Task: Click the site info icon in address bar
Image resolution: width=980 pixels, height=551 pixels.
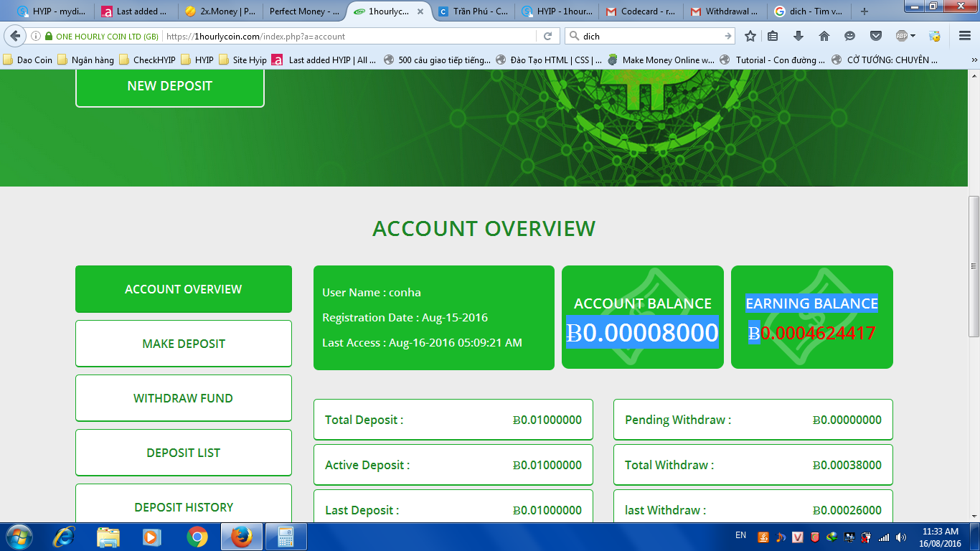Action: click(36, 36)
